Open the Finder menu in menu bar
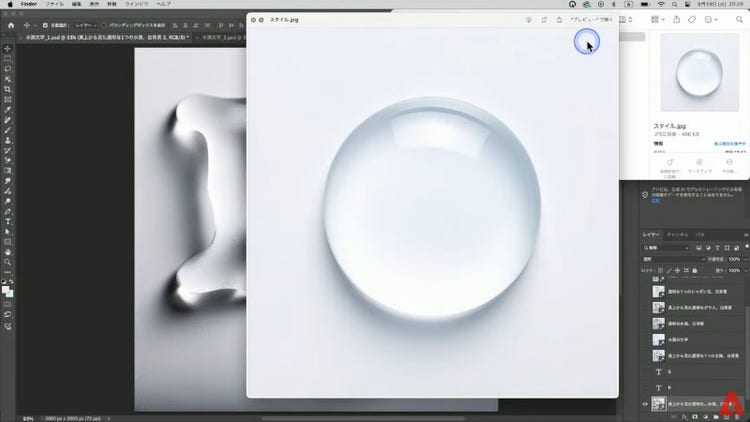Screen dimensions: 750x422 (x=28, y=4)
